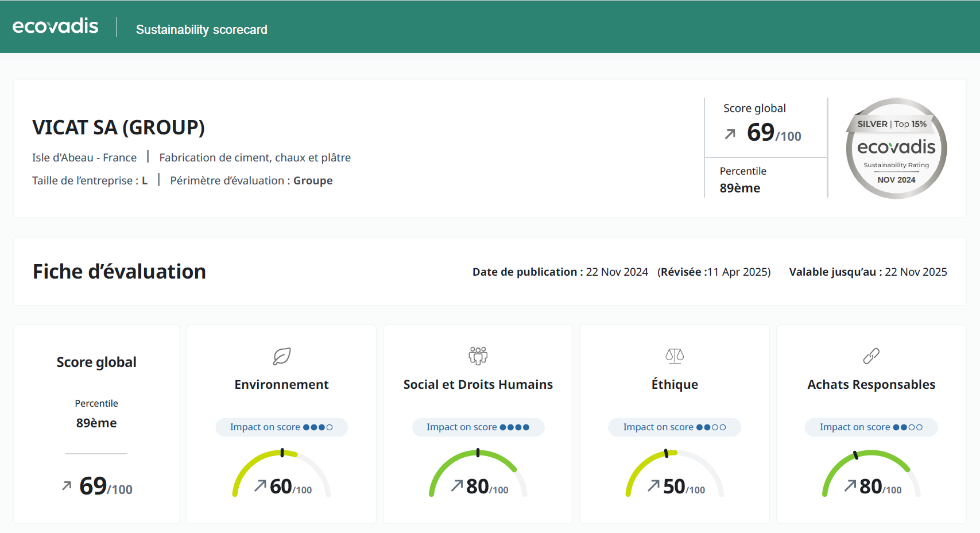Viewport: 980px width, 533px height.
Task: Click the header 69/100 score value
Action: coord(774,133)
